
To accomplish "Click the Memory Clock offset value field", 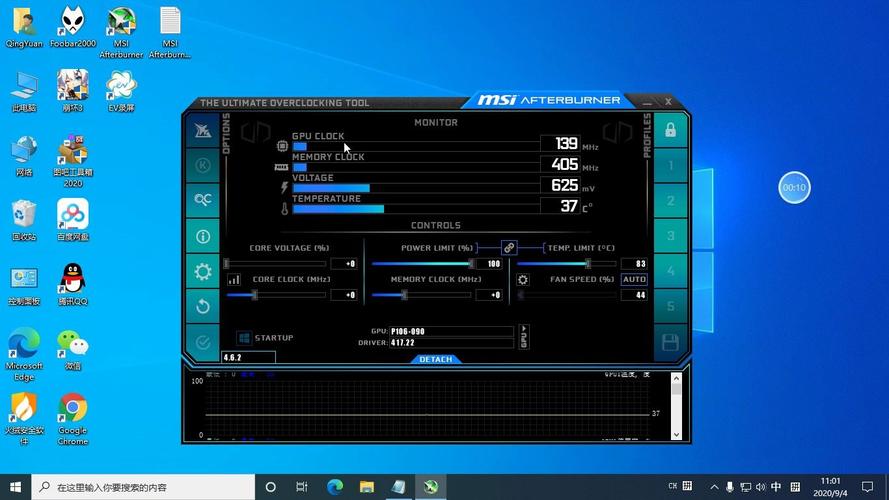I will [x=489, y=295].
